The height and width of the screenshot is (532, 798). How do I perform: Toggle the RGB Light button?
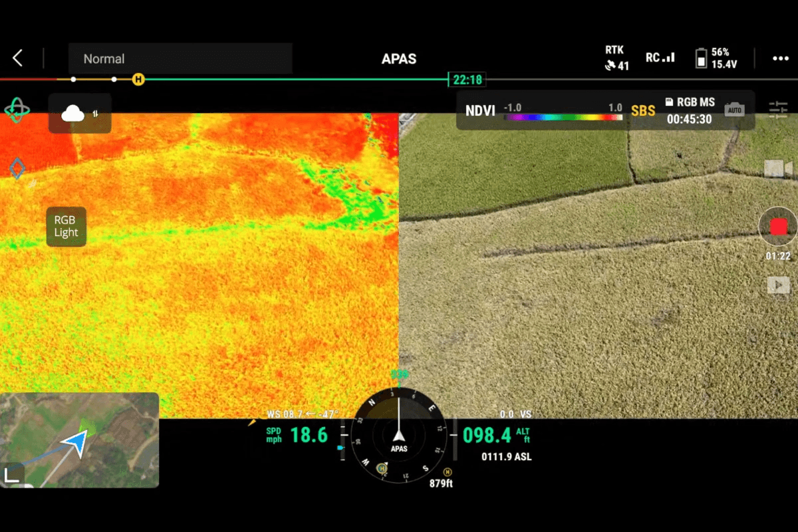tap(66, 227)
